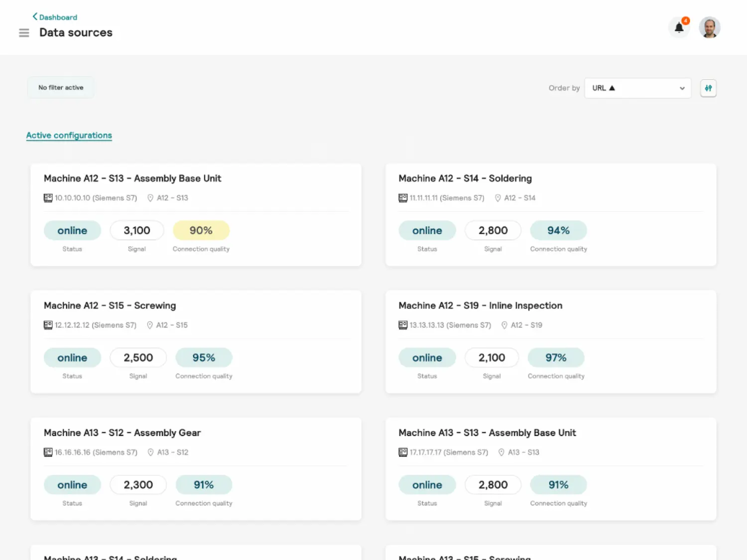Click the back chevron beside Dashboard
Screen dimensions: 747x560
tap(35, 16)
